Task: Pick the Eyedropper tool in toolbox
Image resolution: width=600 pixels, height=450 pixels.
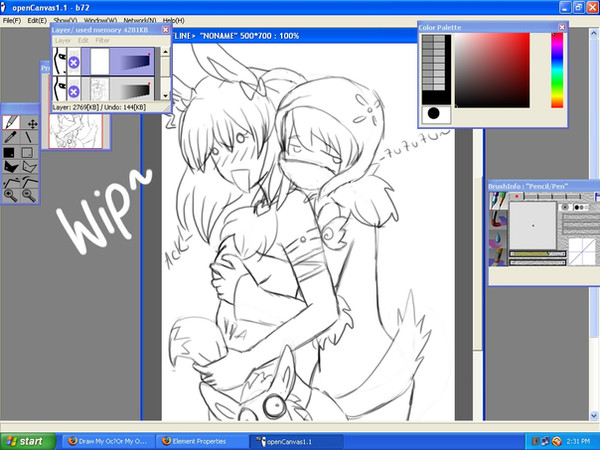Action: [x=11, y=138]
